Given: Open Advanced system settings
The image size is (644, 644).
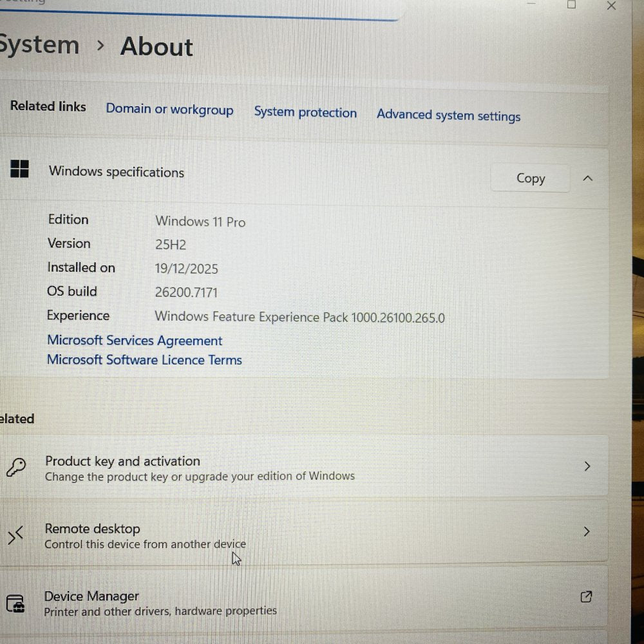Looking at the screenshot, I should 448,116.
